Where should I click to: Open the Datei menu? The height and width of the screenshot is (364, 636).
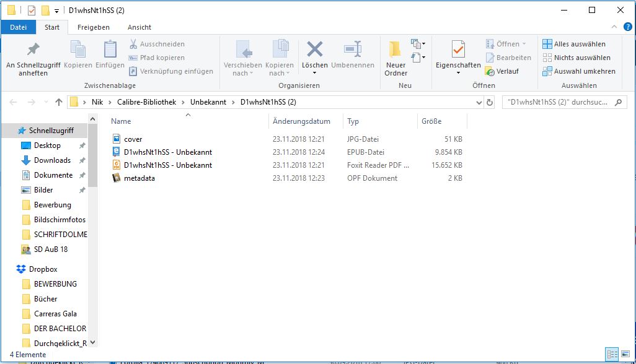click(x=18, y=27)
